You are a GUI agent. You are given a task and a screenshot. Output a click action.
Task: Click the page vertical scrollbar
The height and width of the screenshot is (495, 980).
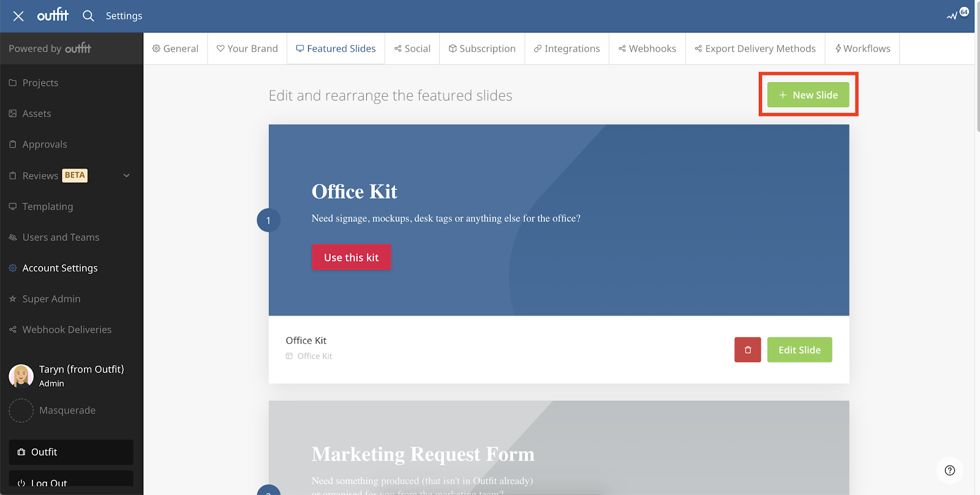coord(977,67)
